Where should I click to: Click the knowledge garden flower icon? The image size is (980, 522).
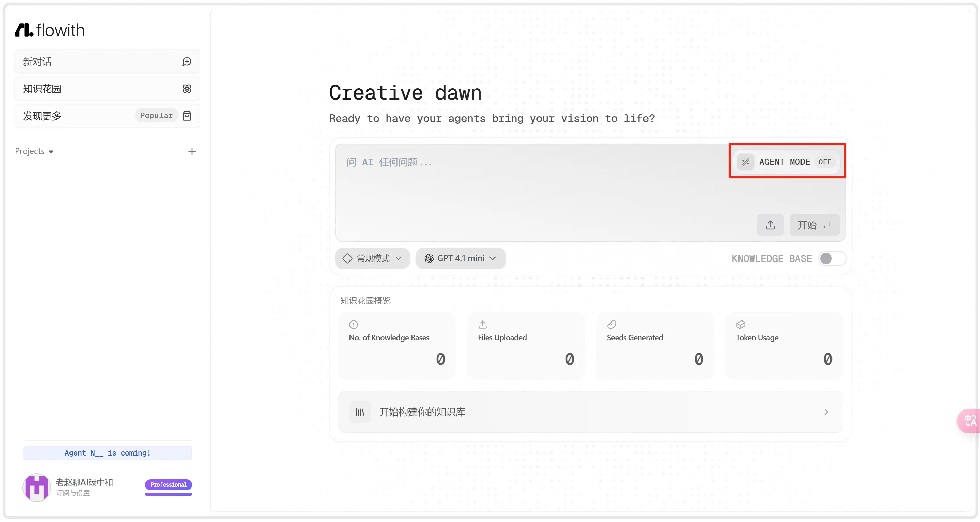tap(187, 89)
